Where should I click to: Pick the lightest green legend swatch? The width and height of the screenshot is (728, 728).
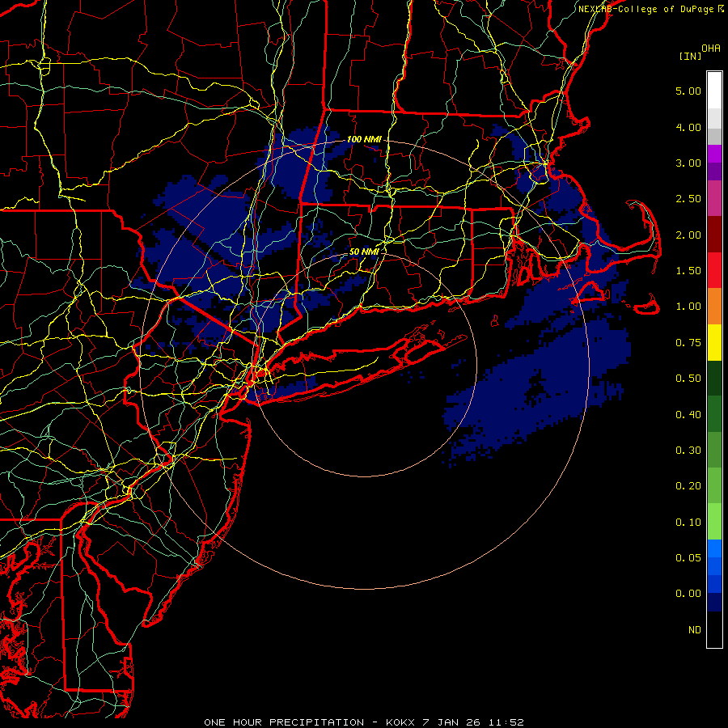pos(714,522)
